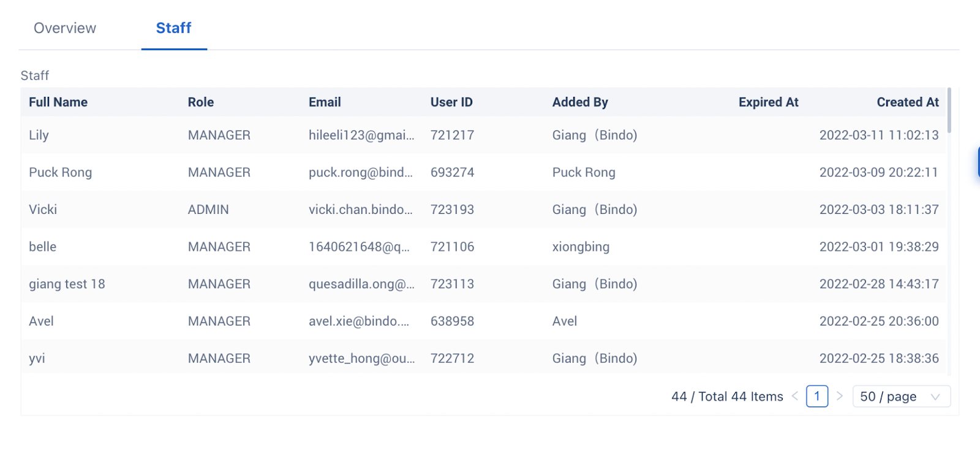Go to previous page arrow
This screenshot has height=450, width=980.
coord(794,396)
